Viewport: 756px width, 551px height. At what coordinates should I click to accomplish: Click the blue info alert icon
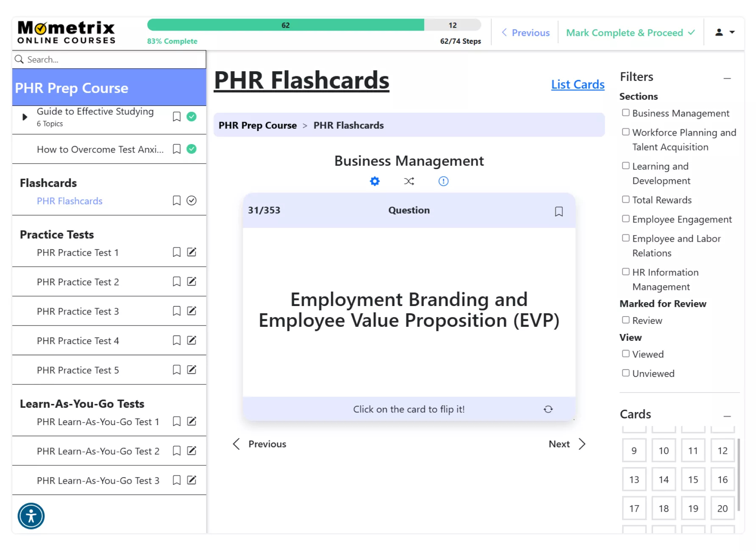(443, 181)
